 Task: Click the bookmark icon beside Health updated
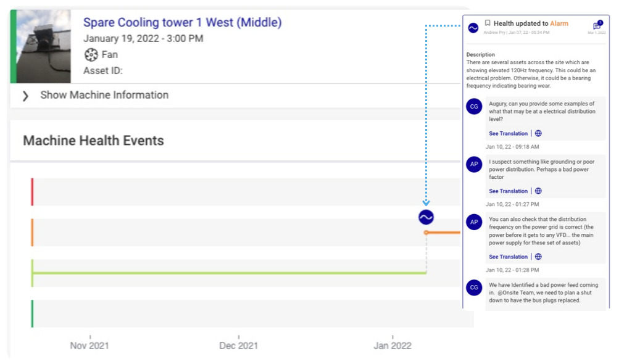tap(488, 23)
